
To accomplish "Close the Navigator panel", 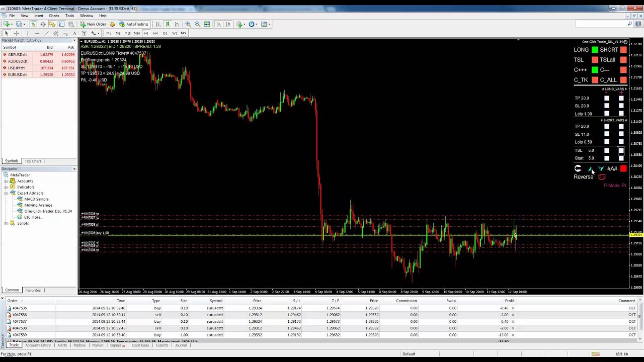I will 74,168.
